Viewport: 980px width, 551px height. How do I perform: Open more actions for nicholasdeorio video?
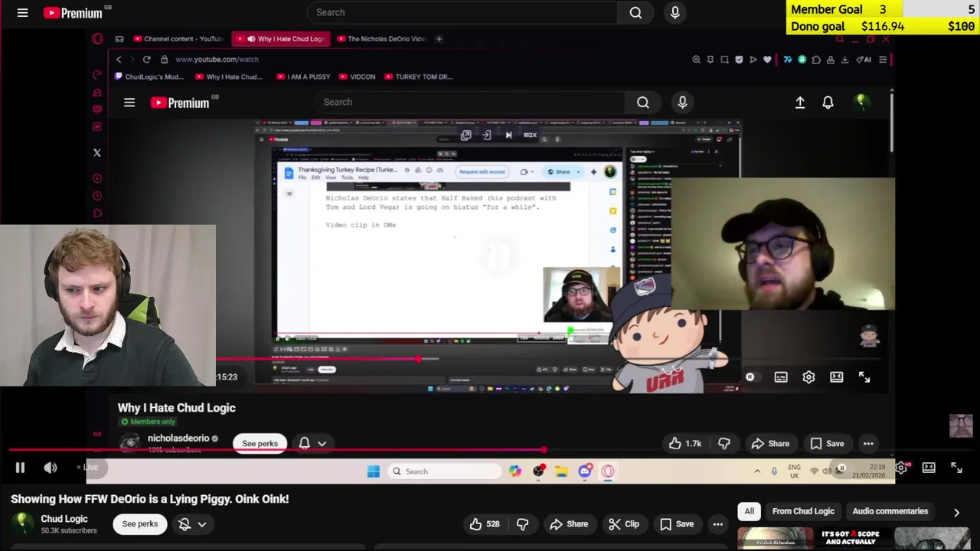[x=868, y=444]
